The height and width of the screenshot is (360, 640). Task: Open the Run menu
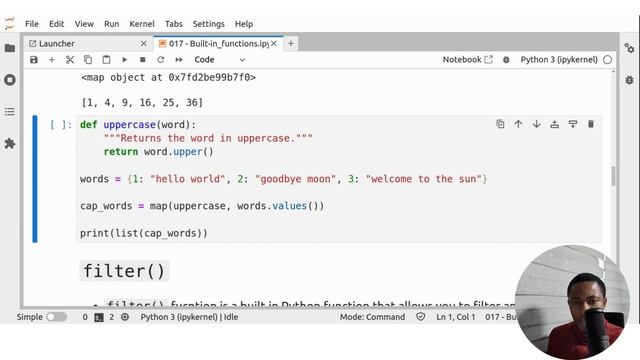[111, 24]
